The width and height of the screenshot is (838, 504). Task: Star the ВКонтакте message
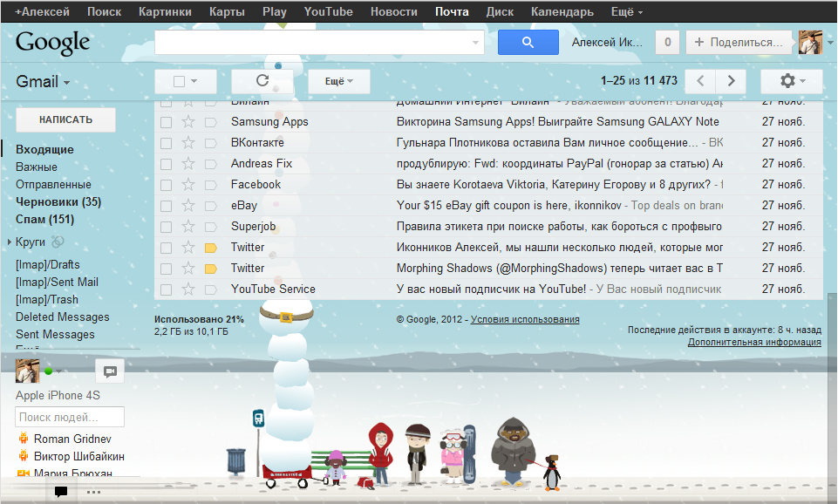(188, 143)
